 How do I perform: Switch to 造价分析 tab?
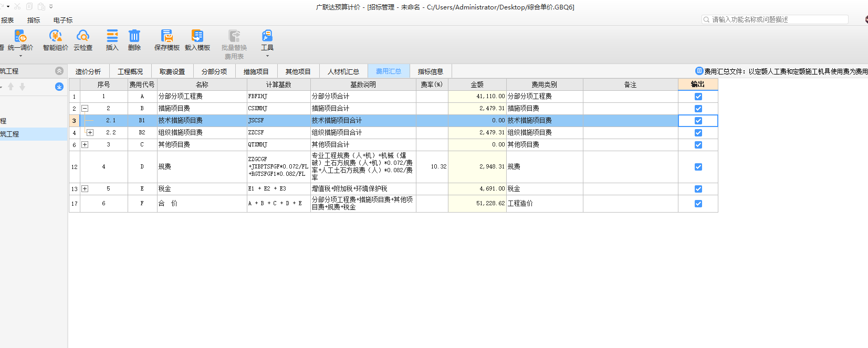[x=88, y=71]
